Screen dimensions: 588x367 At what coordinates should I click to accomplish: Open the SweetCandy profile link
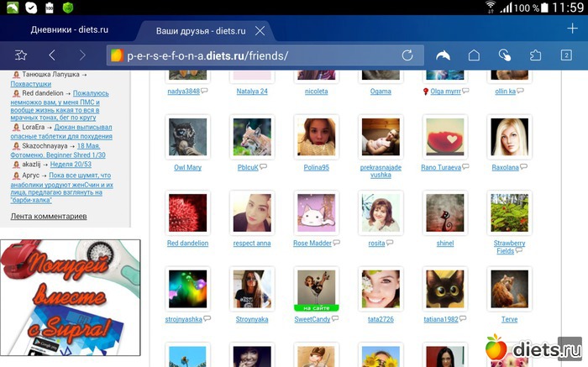point(312,319)
